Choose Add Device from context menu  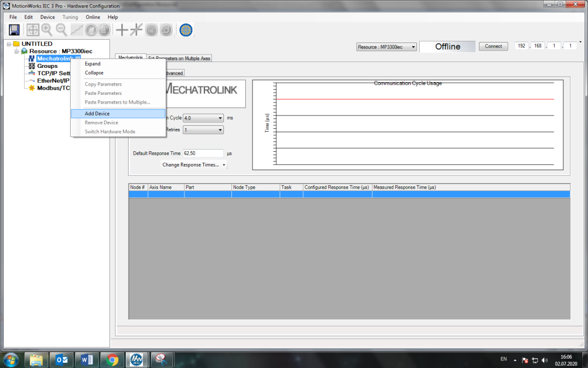point(118,113)
